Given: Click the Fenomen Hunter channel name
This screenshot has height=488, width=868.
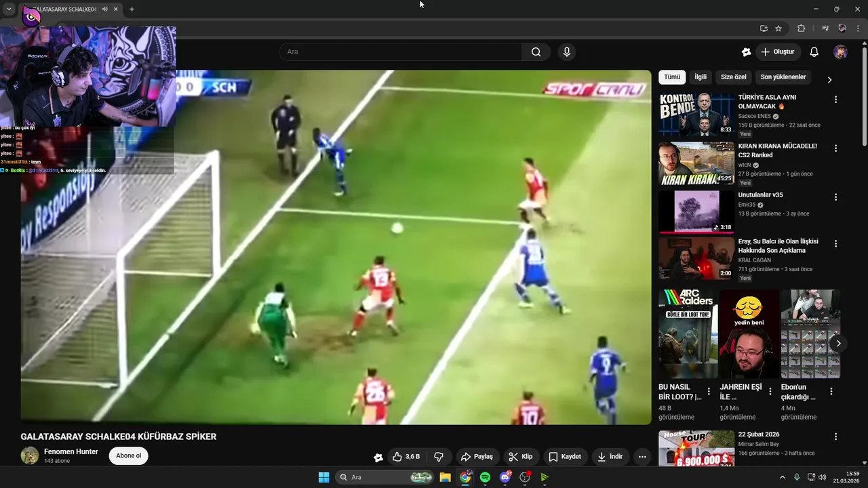Looking at the screenshot, I should 71,451.
